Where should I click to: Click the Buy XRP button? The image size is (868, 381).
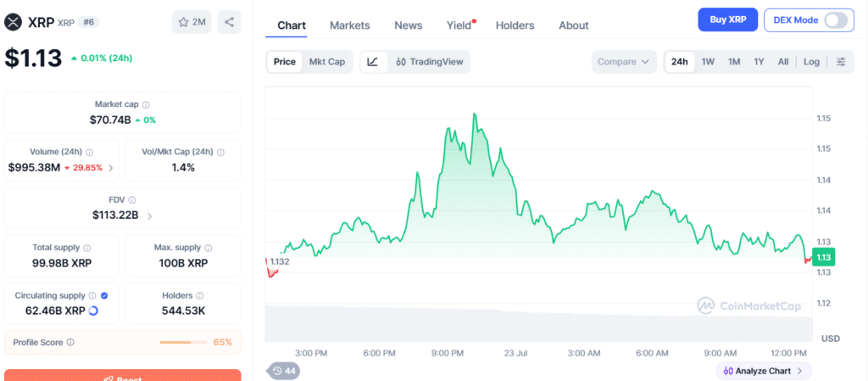pos(728,20)
